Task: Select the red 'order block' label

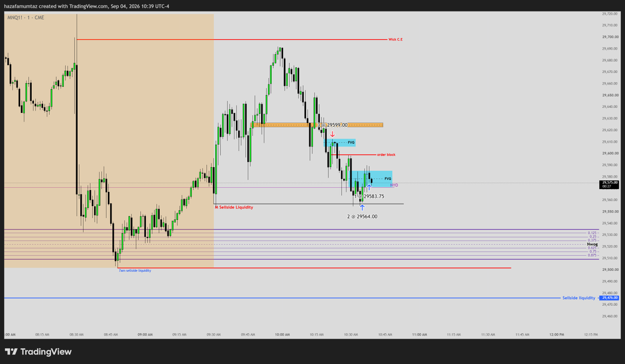Action: point(385,155)
